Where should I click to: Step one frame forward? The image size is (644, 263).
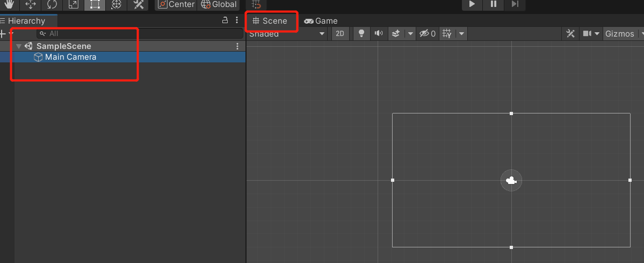click(515, 4)
